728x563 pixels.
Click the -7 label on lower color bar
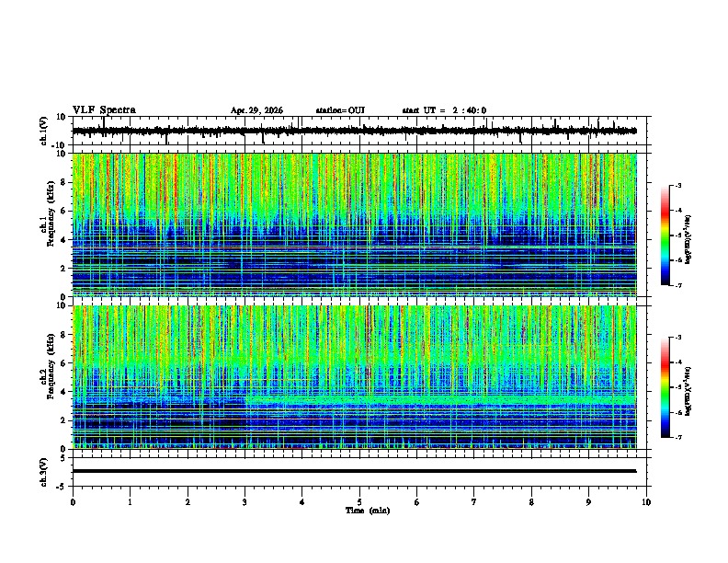(x=678, y=437)
